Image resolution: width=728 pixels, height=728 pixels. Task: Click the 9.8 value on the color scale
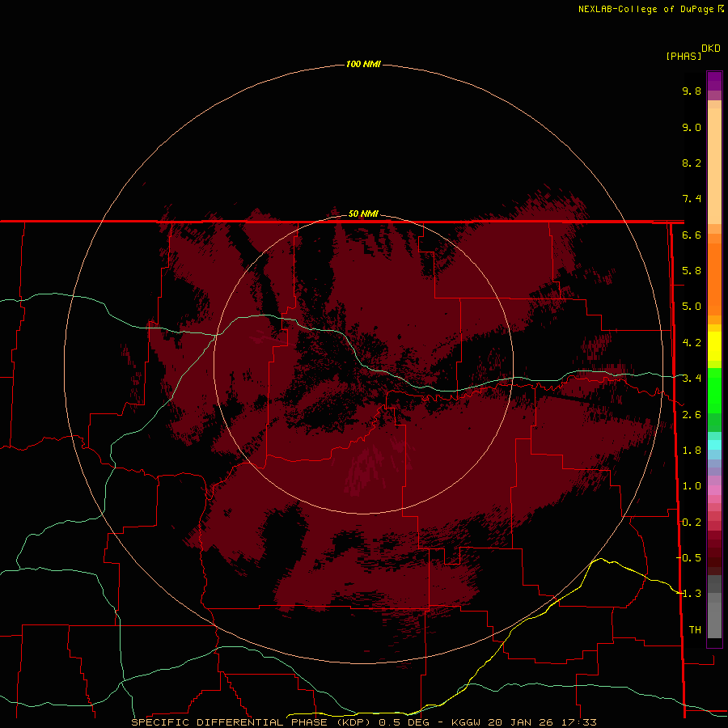tap(692, 91)
